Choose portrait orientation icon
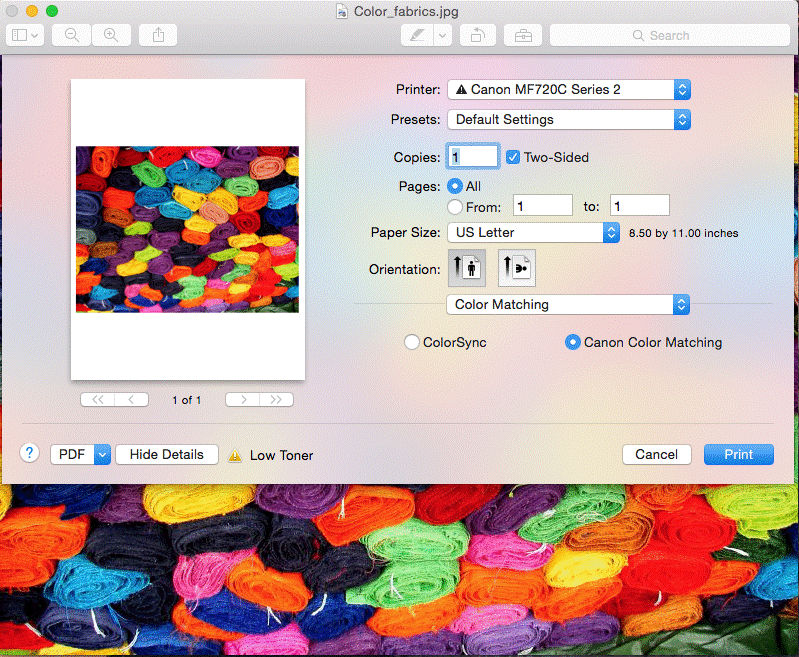The width and height of the screenshot is (799, 657). click(467, 268)
